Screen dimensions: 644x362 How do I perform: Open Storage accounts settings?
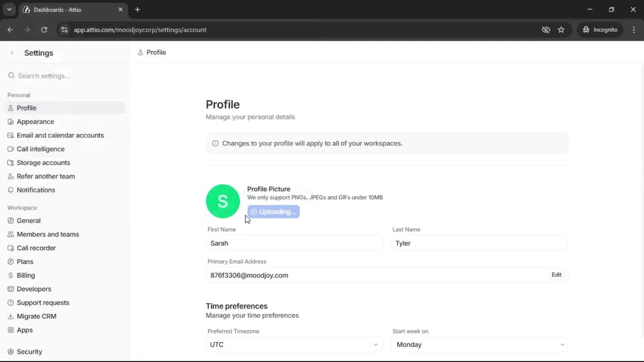11,163
